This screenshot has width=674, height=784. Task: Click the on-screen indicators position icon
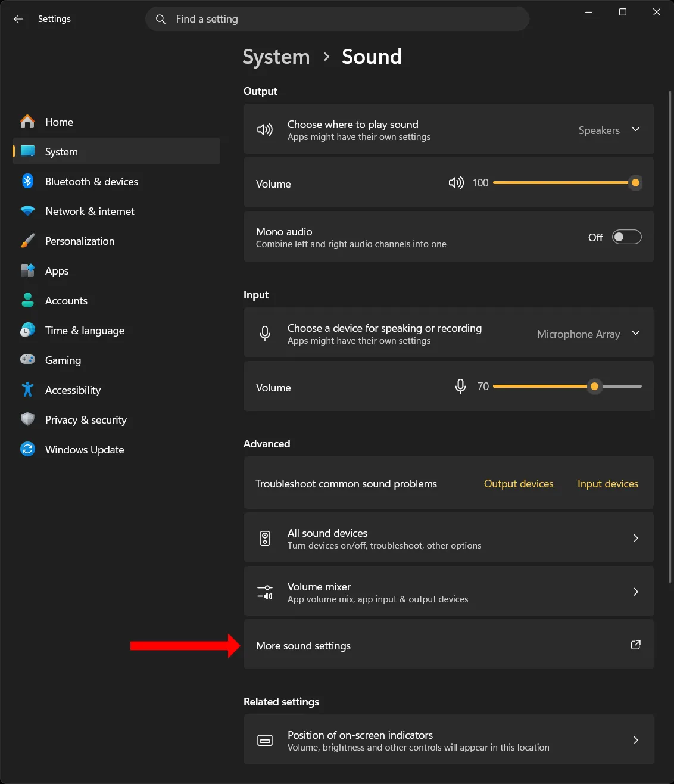265,741
